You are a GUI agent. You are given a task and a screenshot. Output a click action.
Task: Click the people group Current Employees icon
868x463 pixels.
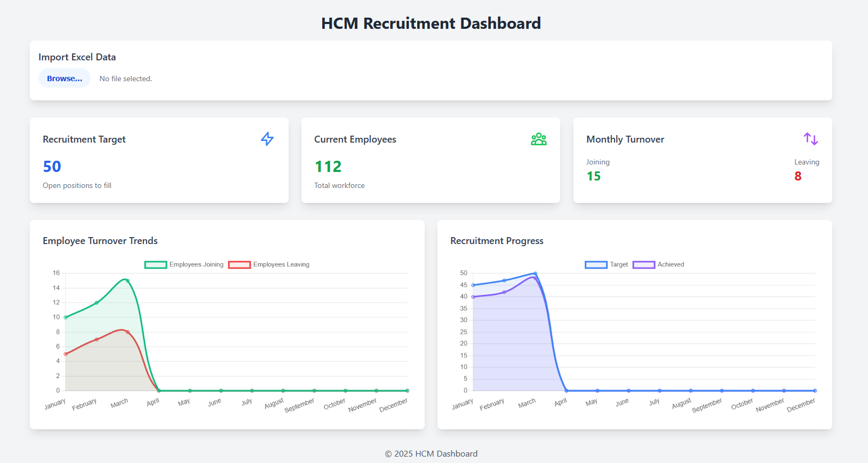point(538,139)
